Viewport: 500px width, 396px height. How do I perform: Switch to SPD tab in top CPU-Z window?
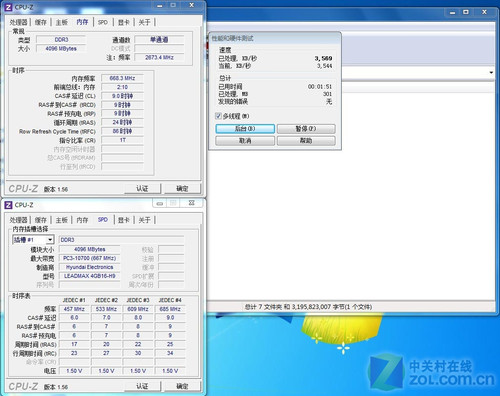click(x=103, y=22)
